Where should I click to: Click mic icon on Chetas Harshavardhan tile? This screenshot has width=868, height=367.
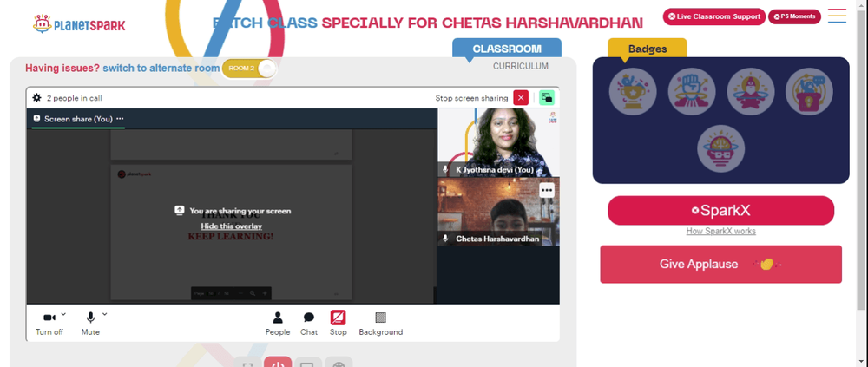445,239
